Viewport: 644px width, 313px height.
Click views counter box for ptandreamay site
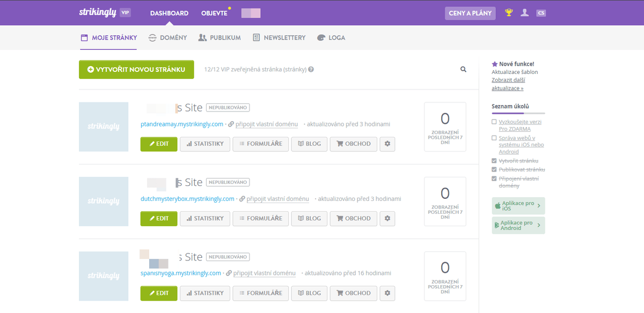coord(445,127)
